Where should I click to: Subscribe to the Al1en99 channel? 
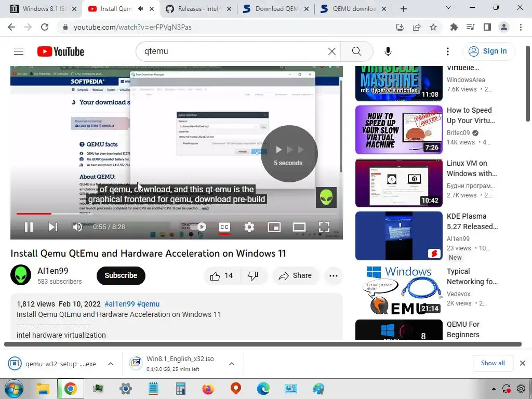coord(121,275)
